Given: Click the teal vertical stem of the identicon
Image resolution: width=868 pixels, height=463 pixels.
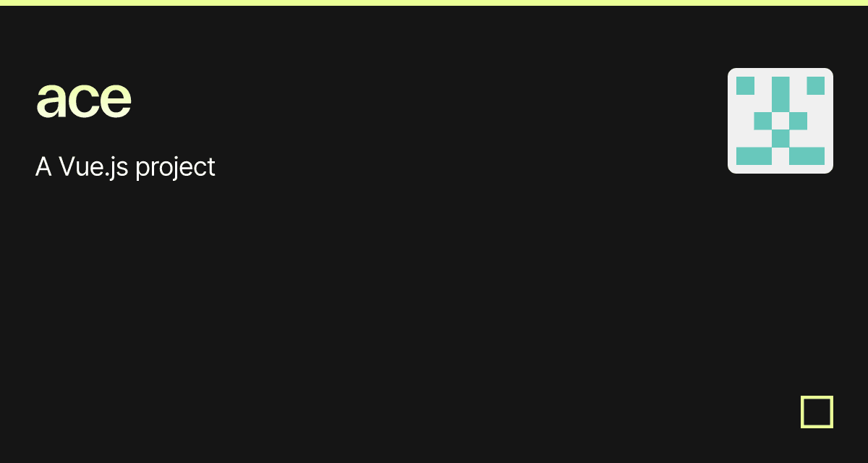Looking at the screenshot, I should click(780, 94).
